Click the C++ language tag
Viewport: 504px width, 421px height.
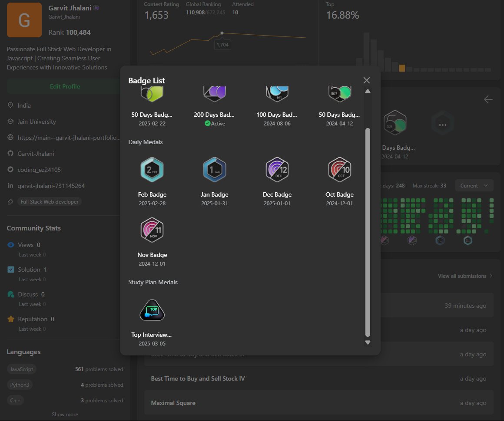pos(15,401)
